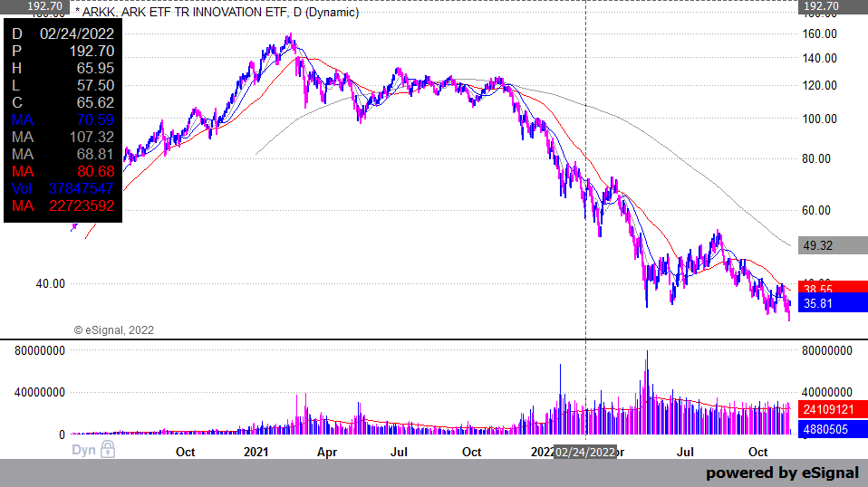
Task: Click the eSignal 2022 copyright text
Action: coord(114,330)
